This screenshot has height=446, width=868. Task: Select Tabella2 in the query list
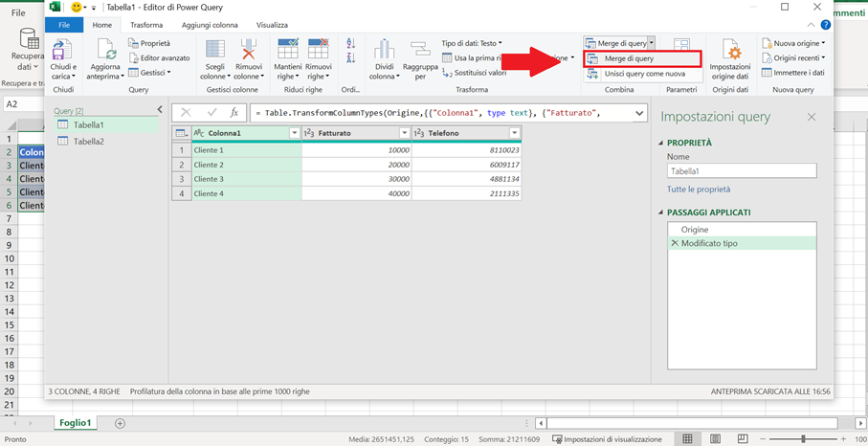coord(107,141)
